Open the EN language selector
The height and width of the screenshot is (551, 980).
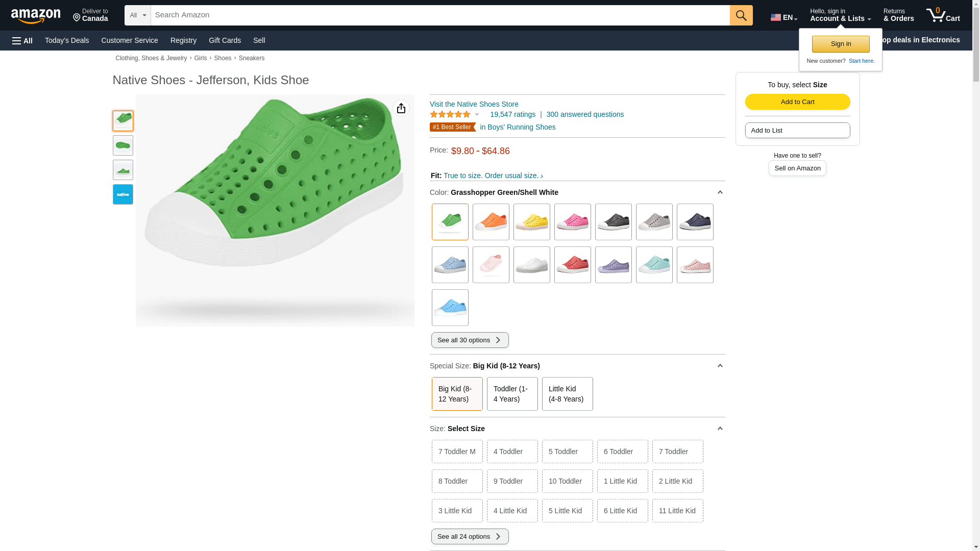point(783,17)
